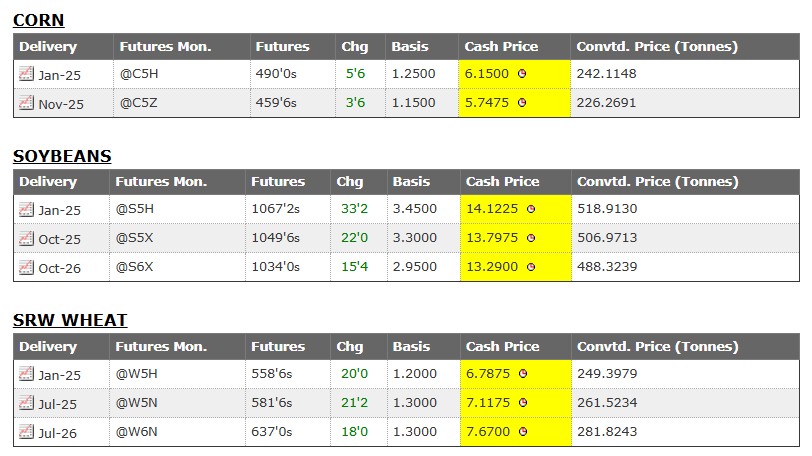Open the @C5H futures month symbol
Viewport: 812px width, 456px height.
coord(138,74)
